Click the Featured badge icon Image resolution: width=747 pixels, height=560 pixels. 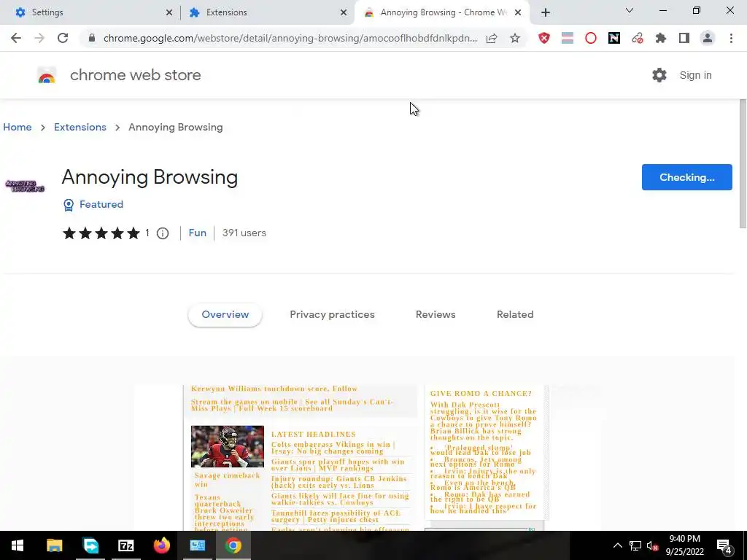(x=69, y=205)
